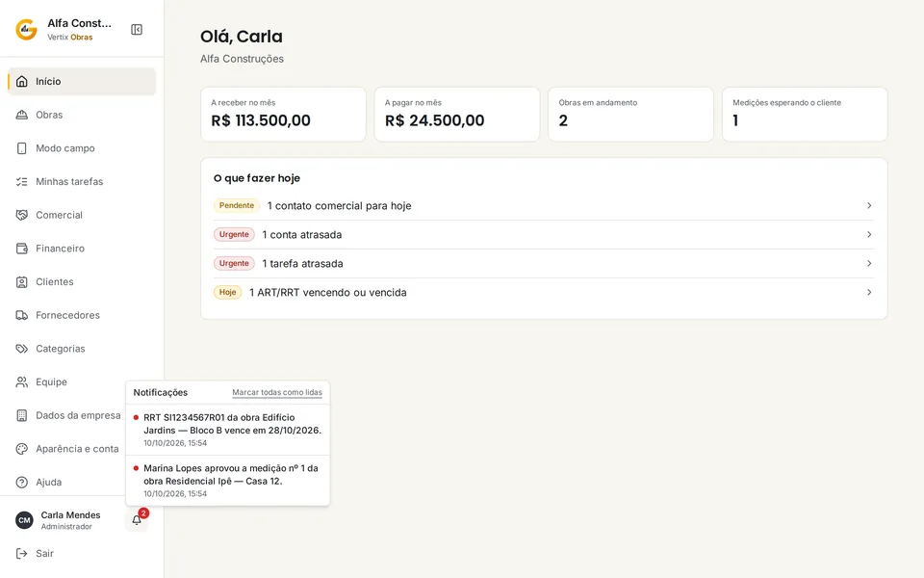Click Medições esperando o cliente card

tap(805, 115)
